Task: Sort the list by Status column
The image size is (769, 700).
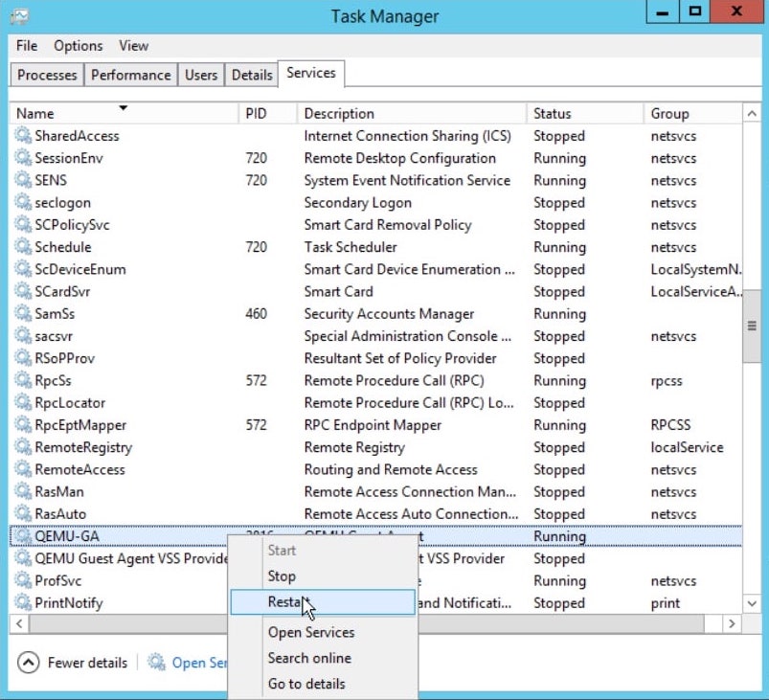Action: click(x=583, y=113)
